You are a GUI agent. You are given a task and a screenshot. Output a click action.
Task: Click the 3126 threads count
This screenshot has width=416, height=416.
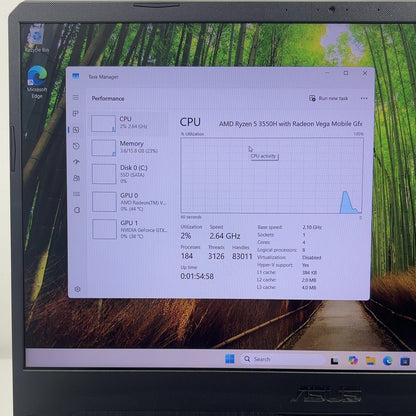point(216,256)
